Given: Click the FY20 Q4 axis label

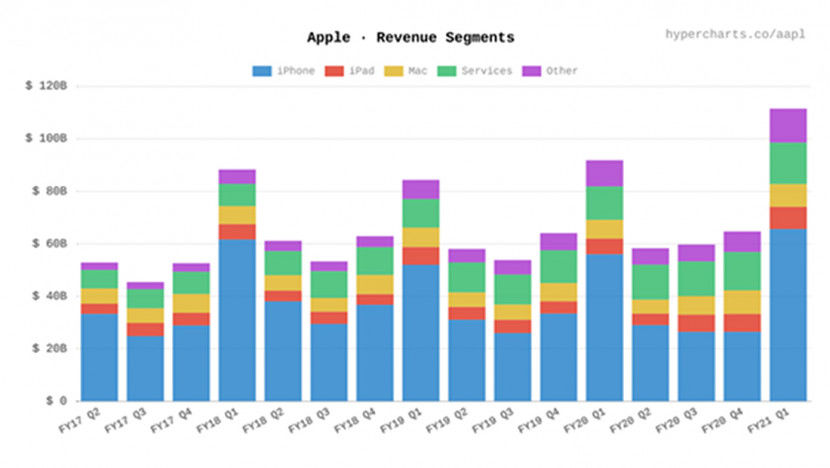Looking at the screenshot, I should pos(723,421).
